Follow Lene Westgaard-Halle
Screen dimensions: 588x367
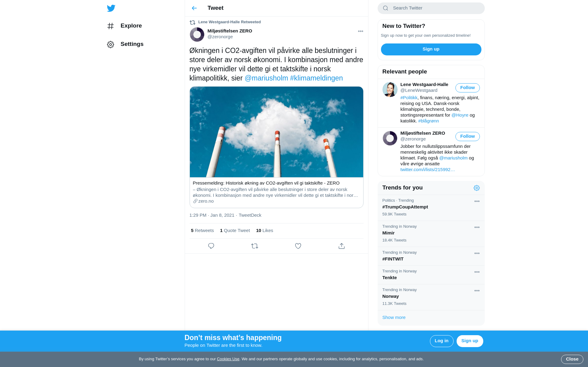[x=467, y=88]
